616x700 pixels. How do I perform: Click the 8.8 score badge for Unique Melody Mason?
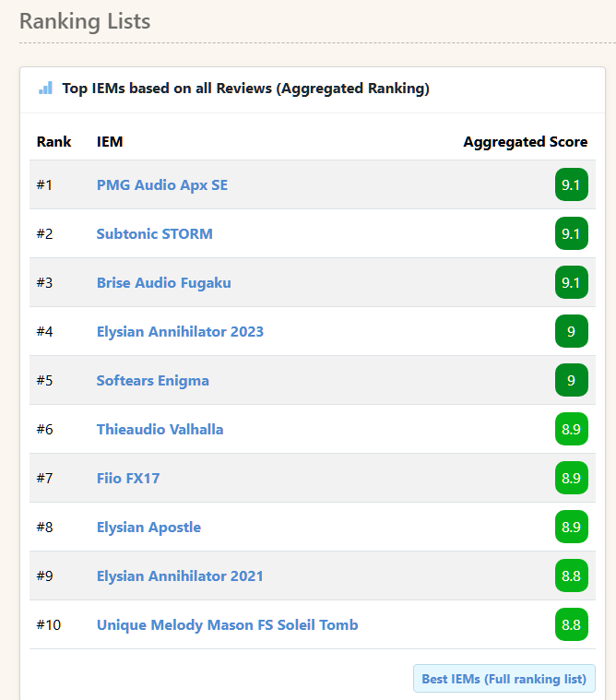click(572, 624)
